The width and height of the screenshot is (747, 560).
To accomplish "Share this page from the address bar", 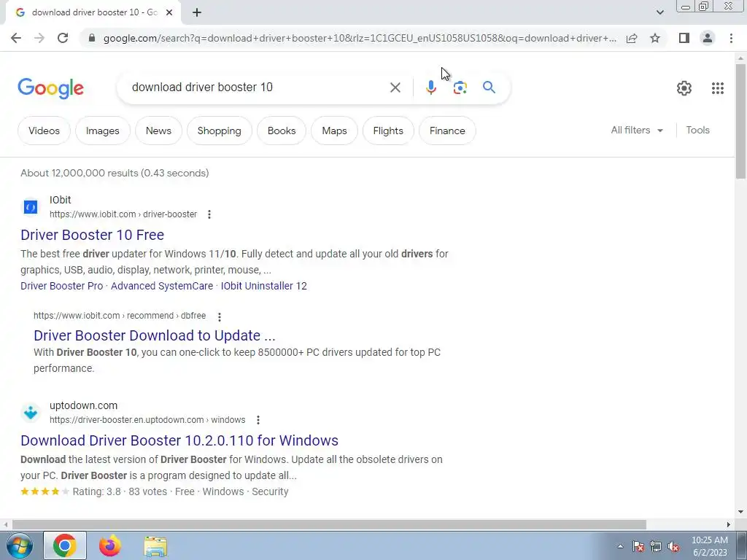I will 632,38.
